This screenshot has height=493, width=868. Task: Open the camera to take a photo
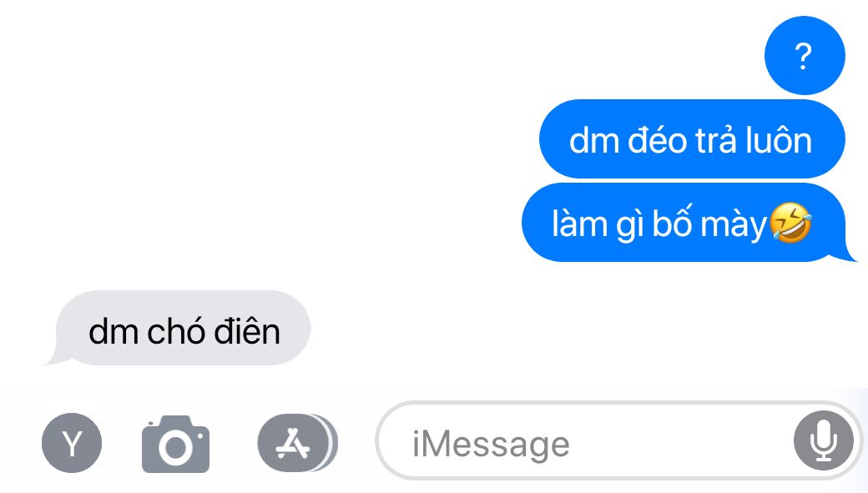pos(175,445)
